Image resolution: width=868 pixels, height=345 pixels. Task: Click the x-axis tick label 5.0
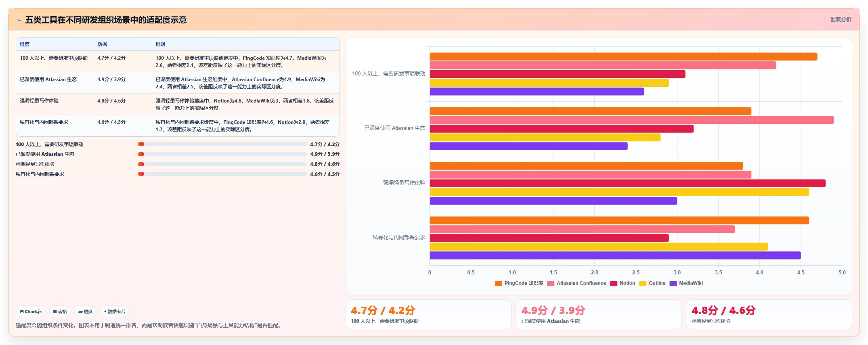point(842,272)
